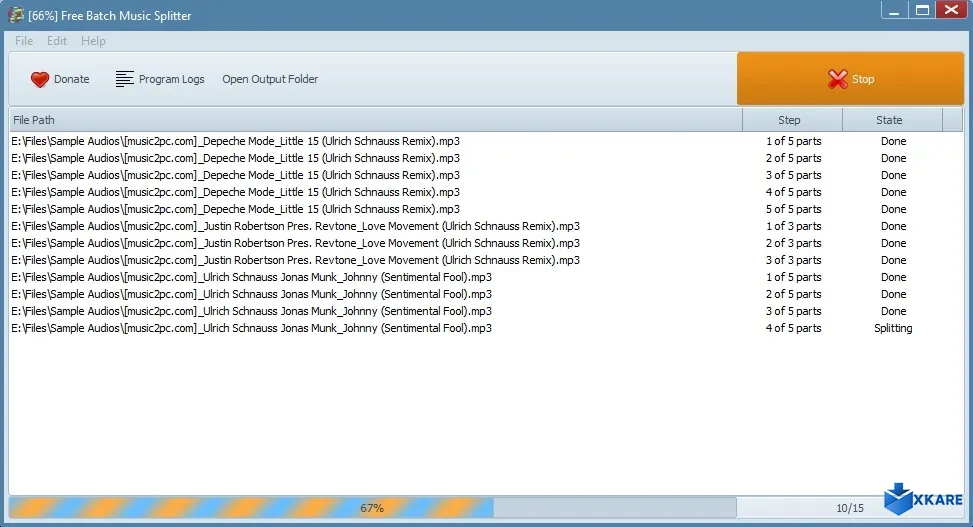The image size is (973, 527).
Task: Select Johnny Sentimental Fool row 3 of 5 parts
Action: coord(486,311)
